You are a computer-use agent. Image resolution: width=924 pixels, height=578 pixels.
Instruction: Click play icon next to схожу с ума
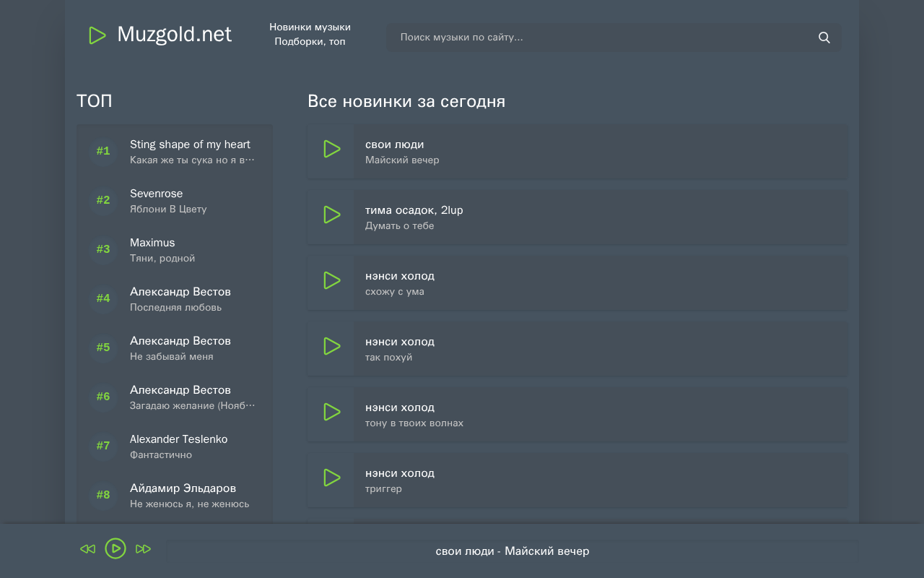coord(331,280)
